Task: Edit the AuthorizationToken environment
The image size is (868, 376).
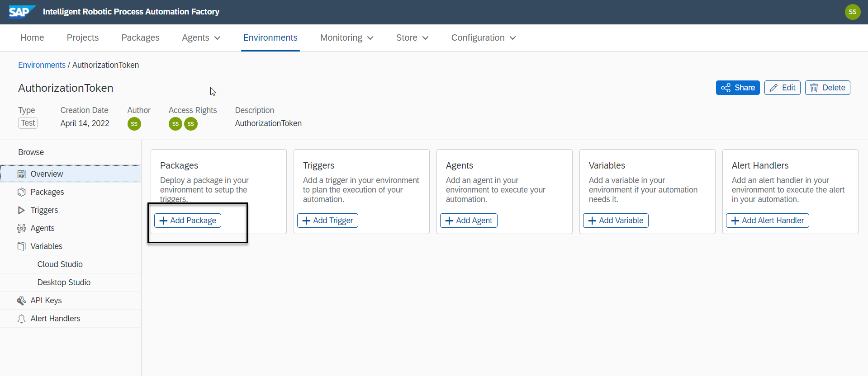Action: coord(783,88)
